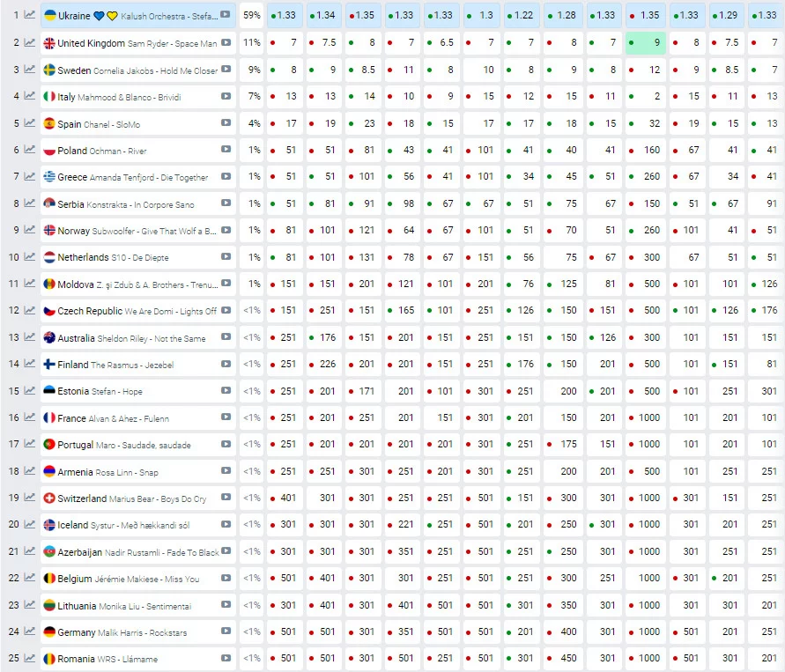Play the video for Azerbaijan's Fade To Black
The height and width of the screenshot is (672, 785).
(226, 551)
